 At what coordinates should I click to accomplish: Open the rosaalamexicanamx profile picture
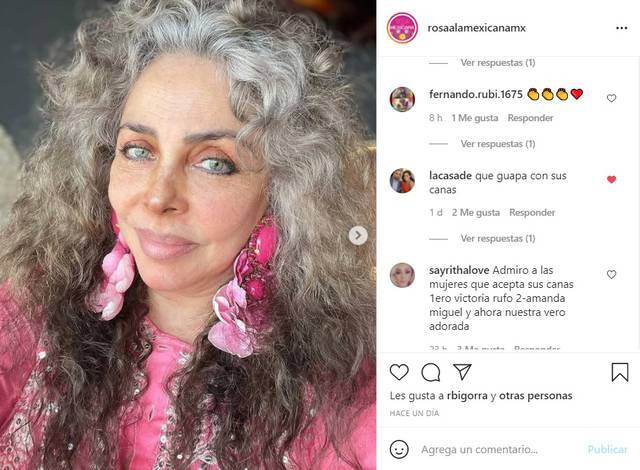point(402,28)
